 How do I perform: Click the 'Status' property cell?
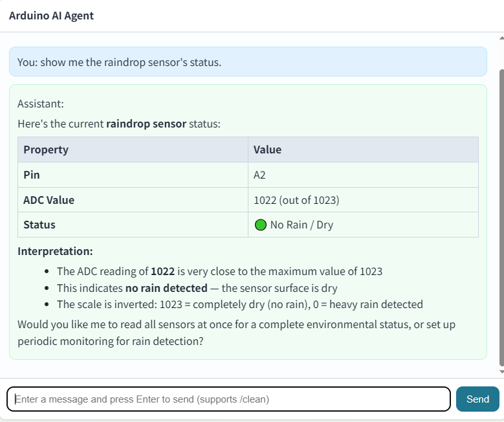133,225
